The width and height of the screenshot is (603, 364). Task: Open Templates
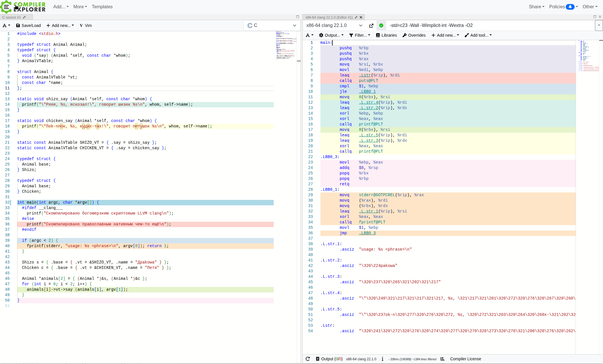tap(102, 7)
